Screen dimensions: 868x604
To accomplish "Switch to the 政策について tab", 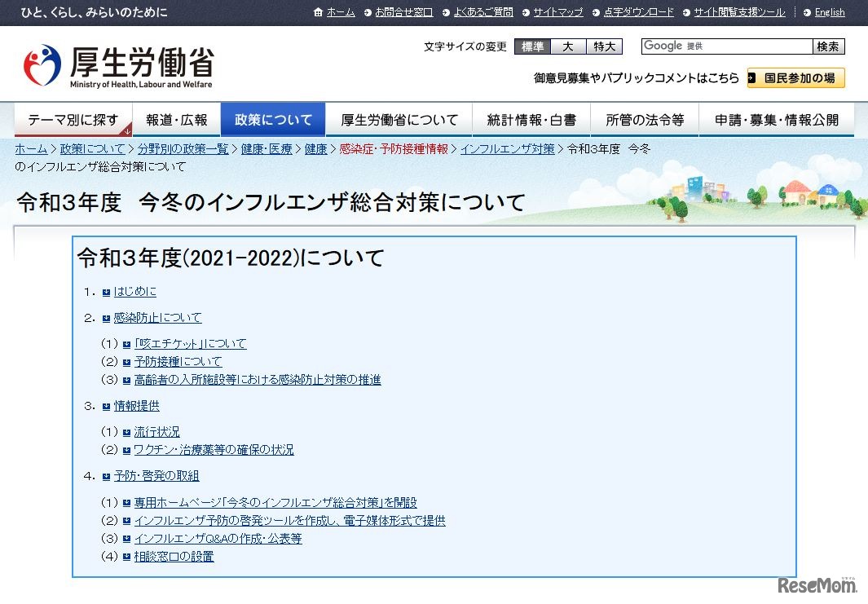I will (x=273, y=119).
